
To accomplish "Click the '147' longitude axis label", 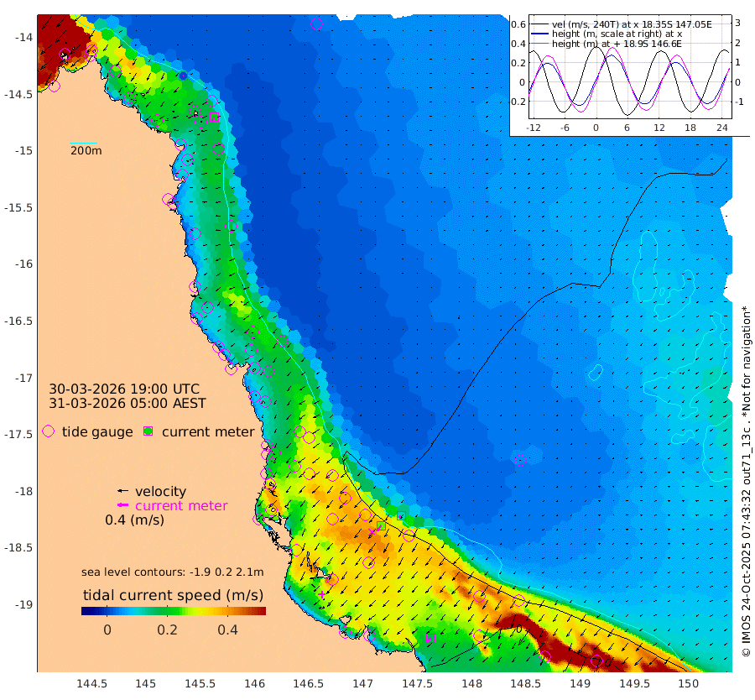I will coord(363,683).
